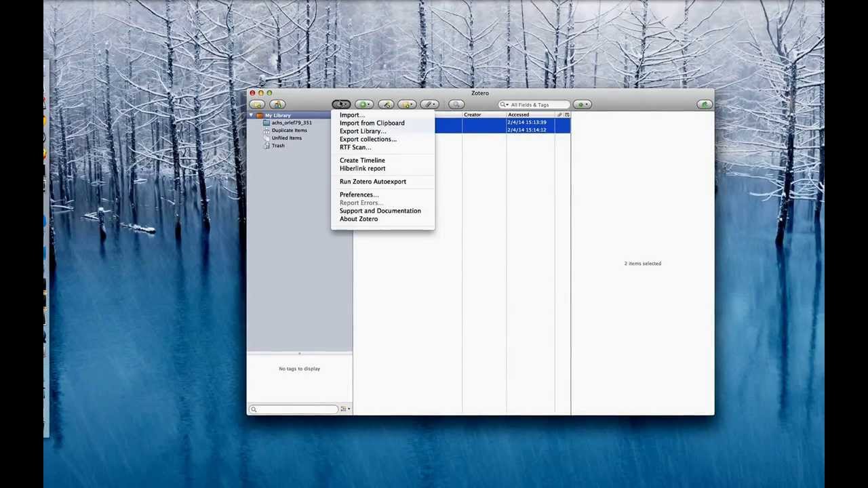This screenshot has width=868, height=488.
Task: Choose Import from Clipboard
Action: tap(382, 123)
